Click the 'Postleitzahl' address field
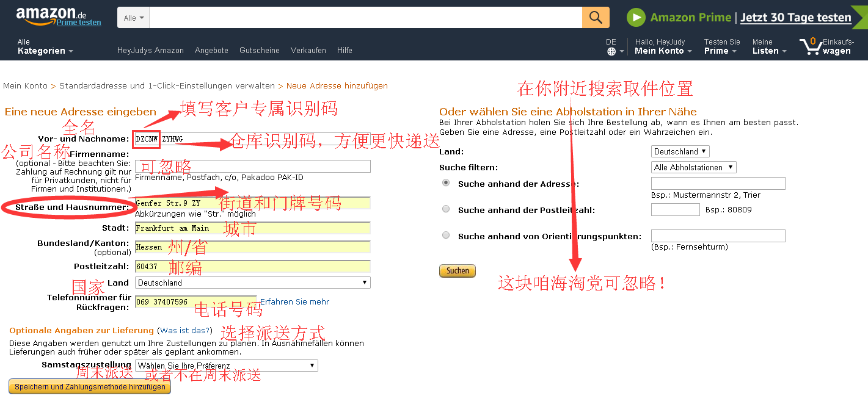 point(252,267)
